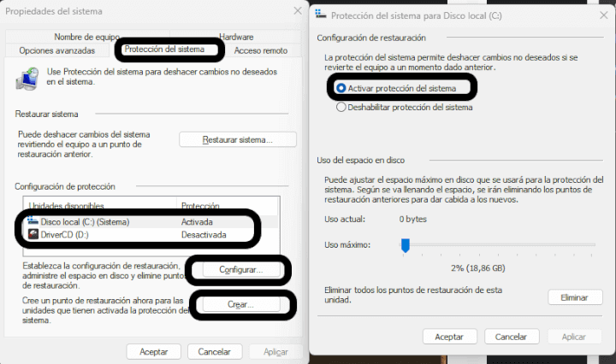
Task: Click the greyed-out Aplicar in Propiedades del sistema
Action: click(x=275, y=352)
